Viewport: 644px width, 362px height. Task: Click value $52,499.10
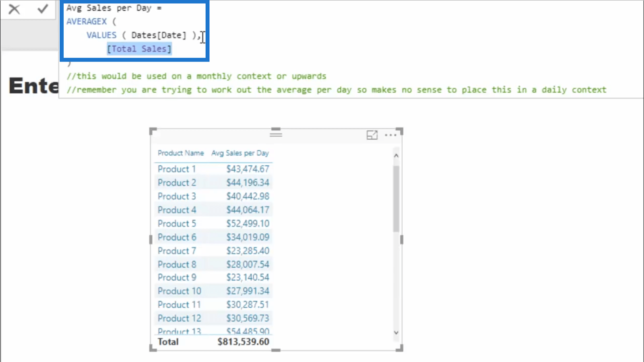click(x=248, y=224)
